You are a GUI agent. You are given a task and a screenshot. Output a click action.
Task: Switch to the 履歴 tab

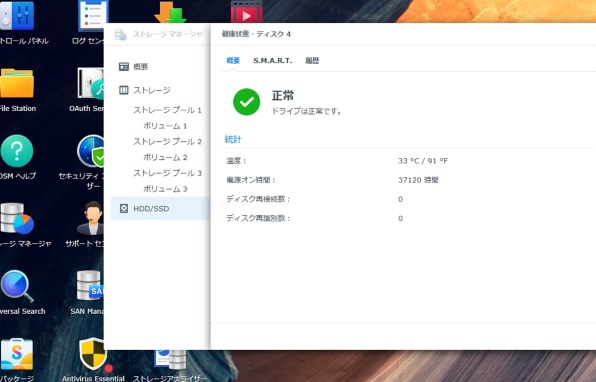point(312,60)
